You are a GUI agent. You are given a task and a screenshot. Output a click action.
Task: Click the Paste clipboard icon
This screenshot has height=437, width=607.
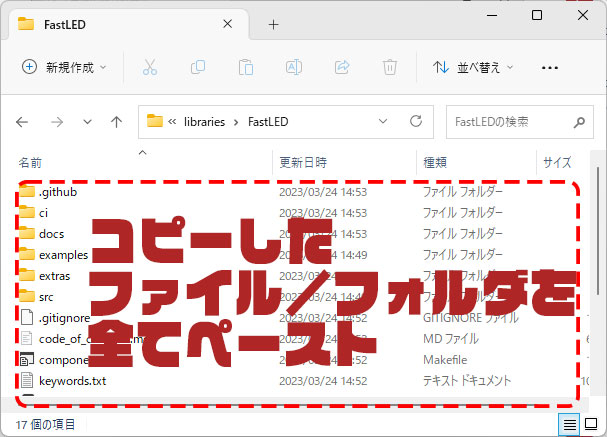pyautogui.click(x=246, y=67)
